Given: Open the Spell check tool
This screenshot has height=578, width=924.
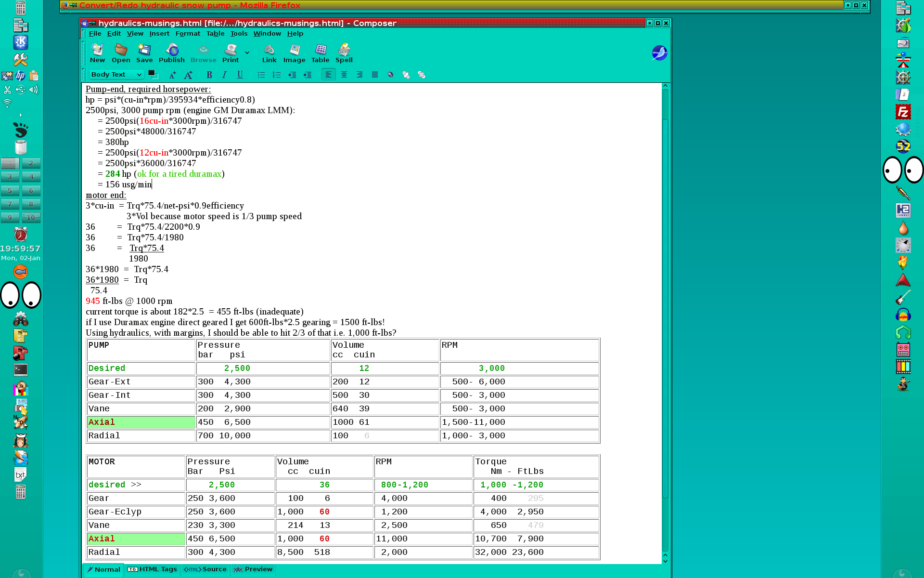Looking at the screenshot, I should click(344, 53).
